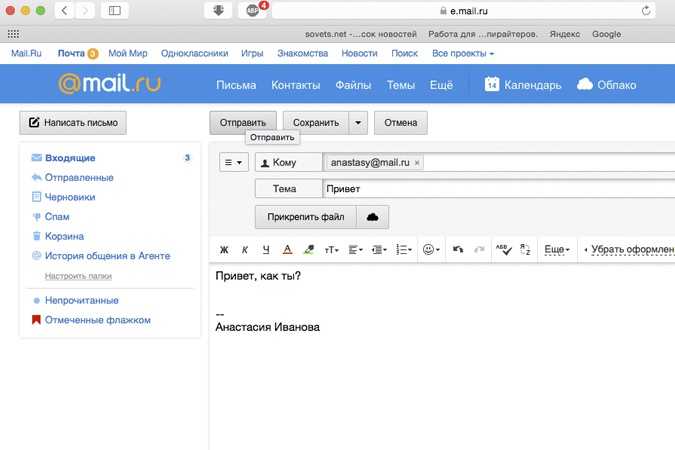Remove recipient anastasy@mail.ru with the x
This screenshot has width=675, height=450.
coord(417,163)
